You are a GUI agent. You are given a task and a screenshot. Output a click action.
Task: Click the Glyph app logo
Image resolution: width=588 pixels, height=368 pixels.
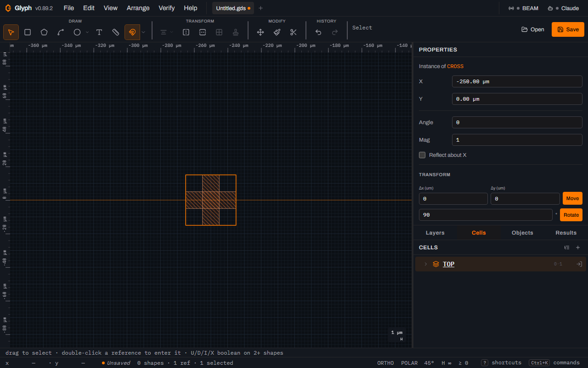8,8
